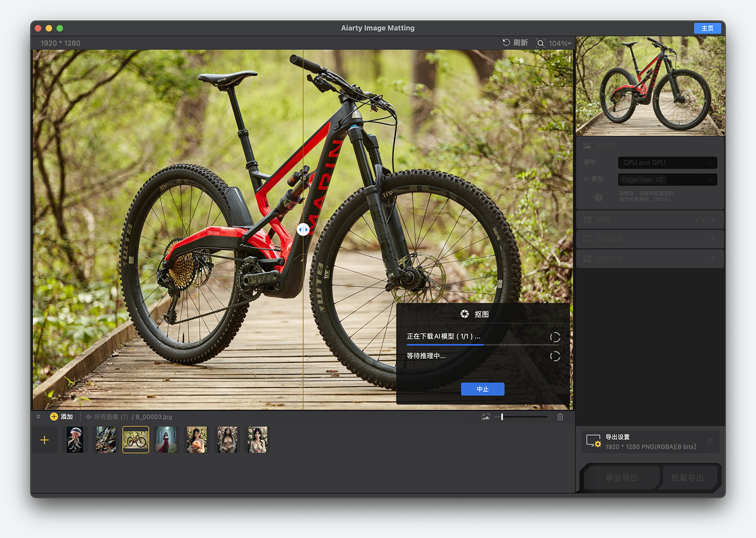Click the preview bike image in right panel
The image size is (756, 538).
pos(650,86)
